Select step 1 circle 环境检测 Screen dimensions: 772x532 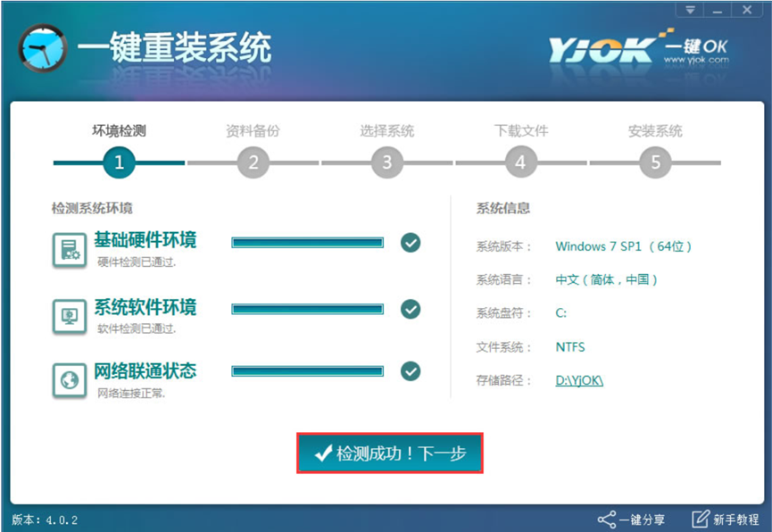pyautogui.click(x=119, y=162)
